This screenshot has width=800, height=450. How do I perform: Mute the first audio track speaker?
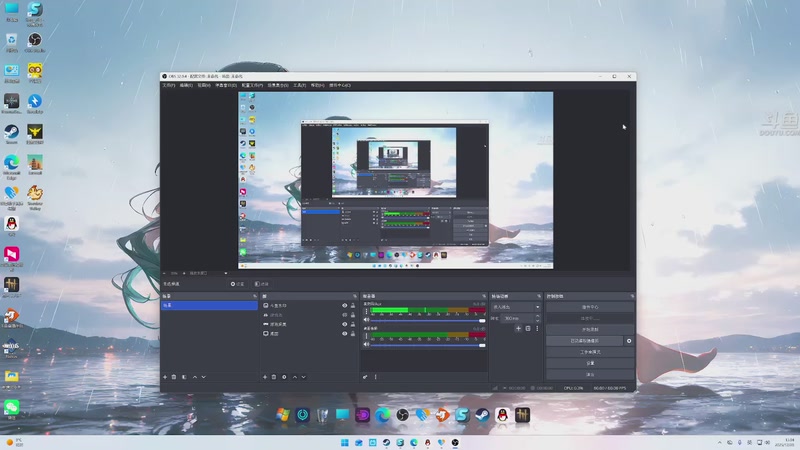[366, 320]
